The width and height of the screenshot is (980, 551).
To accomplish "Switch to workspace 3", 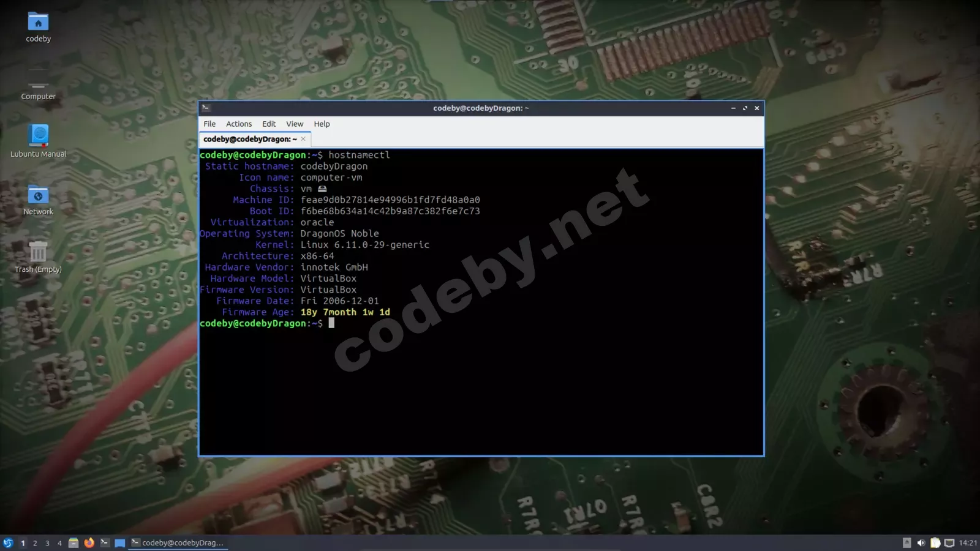I will pyautogui.click(x=47, y=543).
